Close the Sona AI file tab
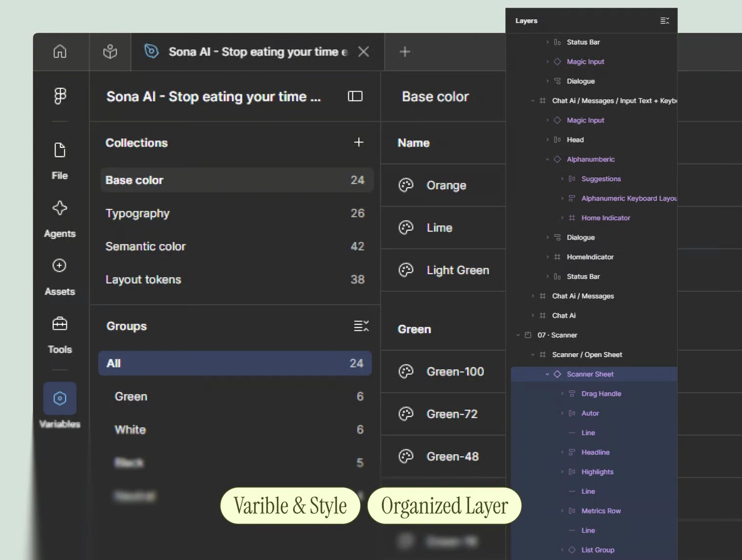Image resolution: width=742 pixels, height=560 pixels. point(363,51)
